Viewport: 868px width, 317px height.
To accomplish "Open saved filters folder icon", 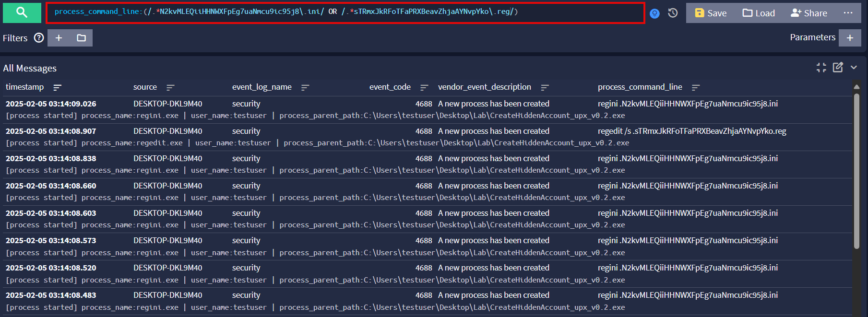I will 81,38.
